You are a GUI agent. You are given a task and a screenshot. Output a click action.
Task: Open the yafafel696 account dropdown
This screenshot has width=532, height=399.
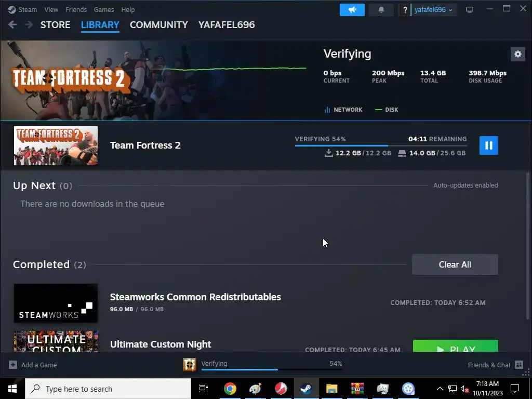433,10
